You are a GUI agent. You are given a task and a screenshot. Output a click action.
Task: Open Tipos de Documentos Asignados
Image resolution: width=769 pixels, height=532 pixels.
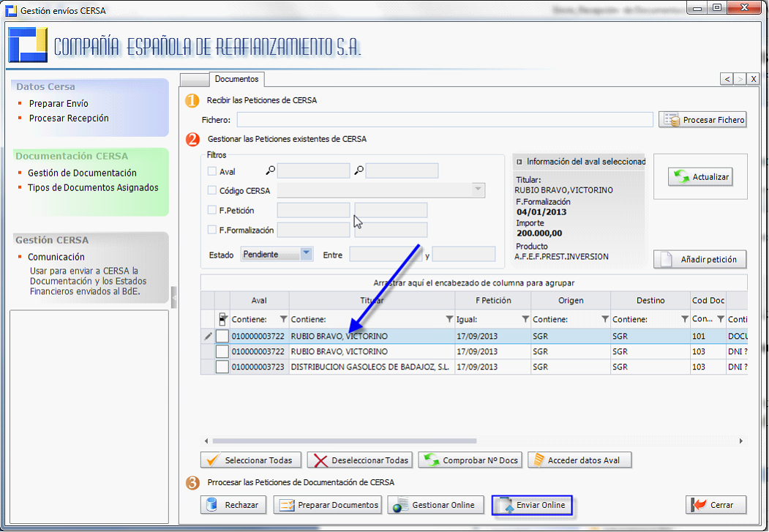[93, 188]
